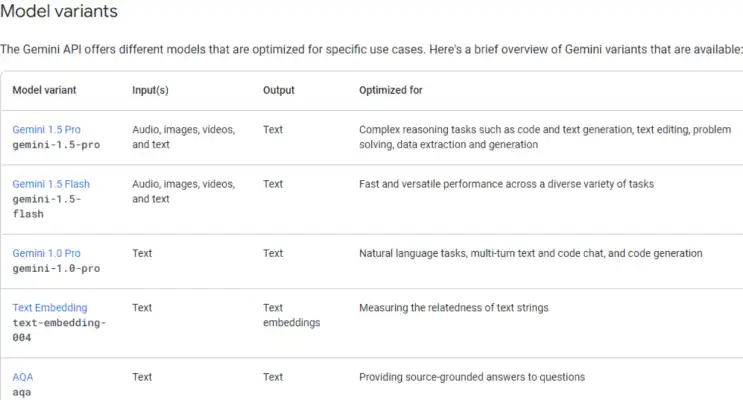This screenshot has width=743, height=400.
Task: Follow the Gemini 1.0 Pro link
Action: 46,253
